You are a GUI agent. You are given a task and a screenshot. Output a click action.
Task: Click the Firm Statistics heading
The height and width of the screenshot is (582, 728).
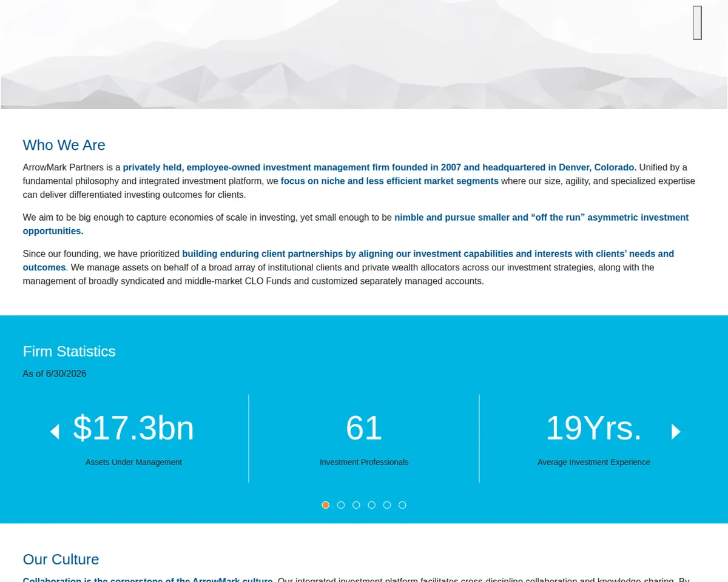(x=69, y=352)
